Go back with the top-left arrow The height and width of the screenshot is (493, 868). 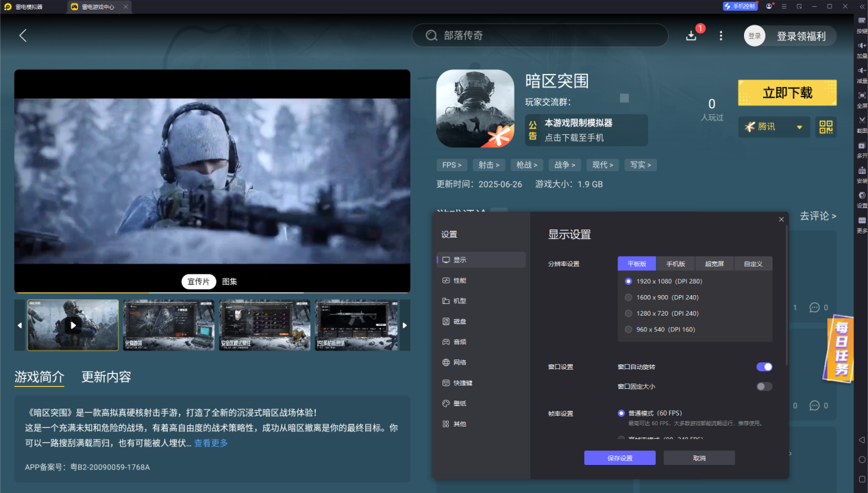click(23, 36)
